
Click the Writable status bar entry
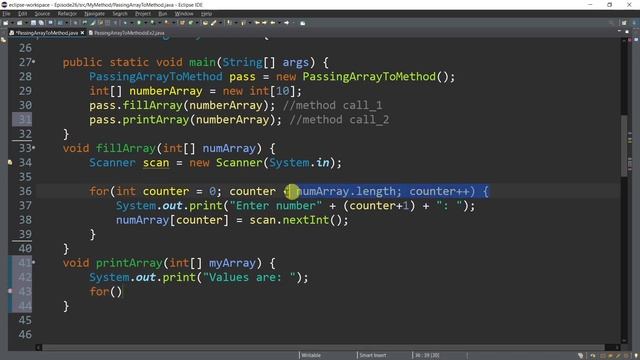(311, 355)
